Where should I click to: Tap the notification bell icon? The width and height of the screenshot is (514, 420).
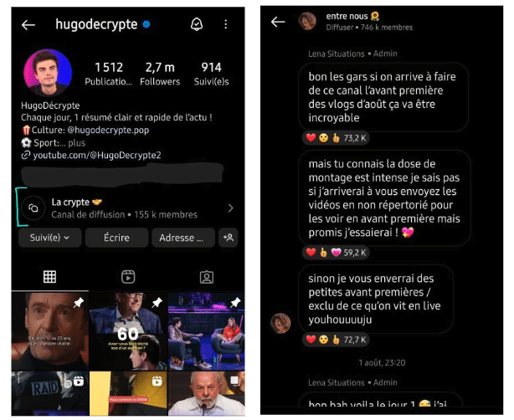(x=197, y=24)
